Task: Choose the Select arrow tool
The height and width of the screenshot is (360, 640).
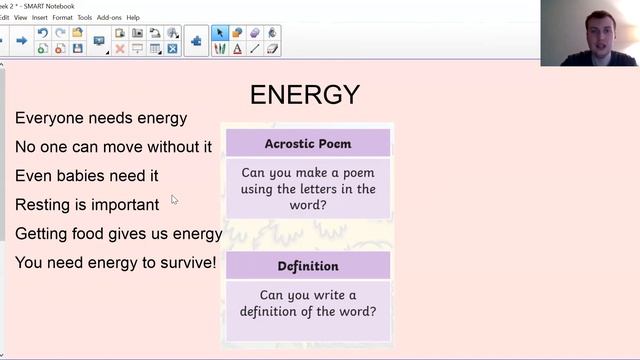Action: [x=220, y=33]
